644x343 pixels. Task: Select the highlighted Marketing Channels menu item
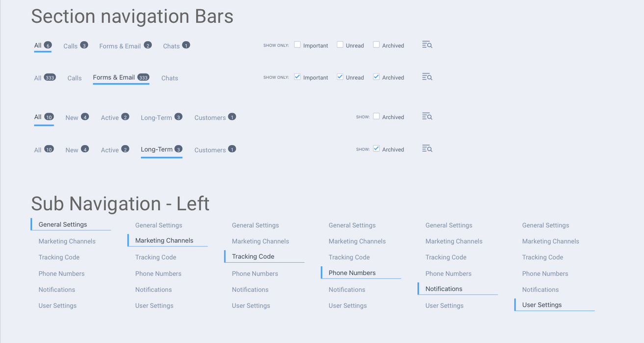click(164, 241)
